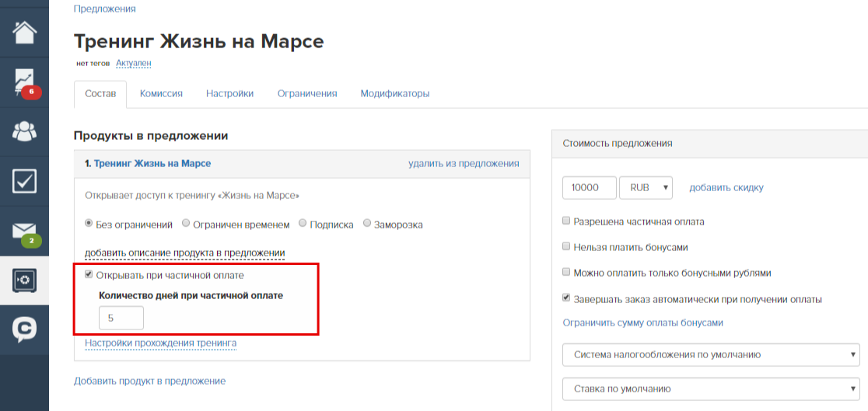Image resolution: width=868 pixels, height=411 pixels.
Task: Switch to the Комиссия tab
Action: [x=161, y=93]
